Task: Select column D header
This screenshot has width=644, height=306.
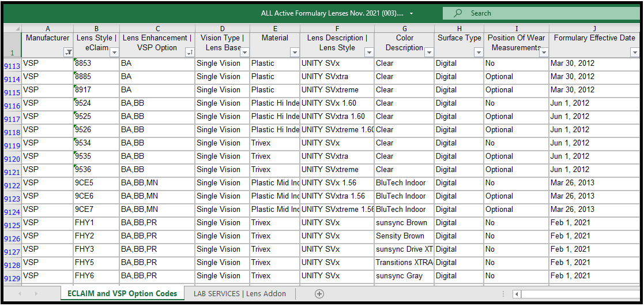Action: click(x=222, y=29)
